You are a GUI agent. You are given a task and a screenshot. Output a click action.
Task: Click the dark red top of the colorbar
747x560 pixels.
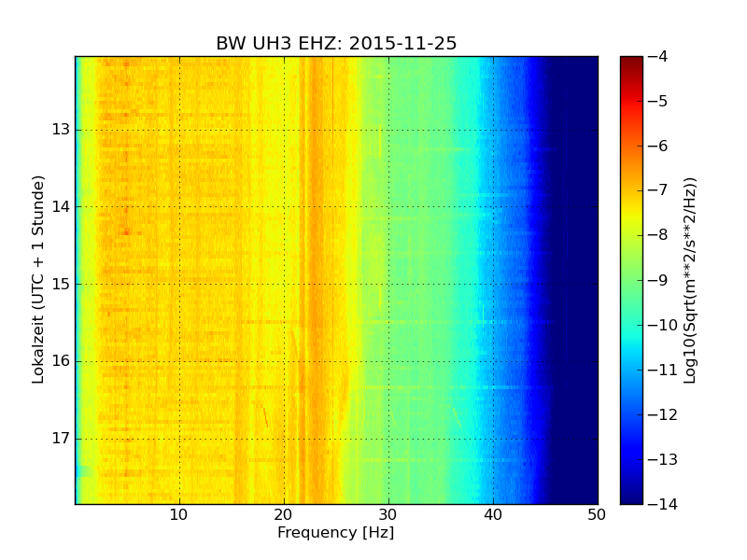tap(631, 64)
